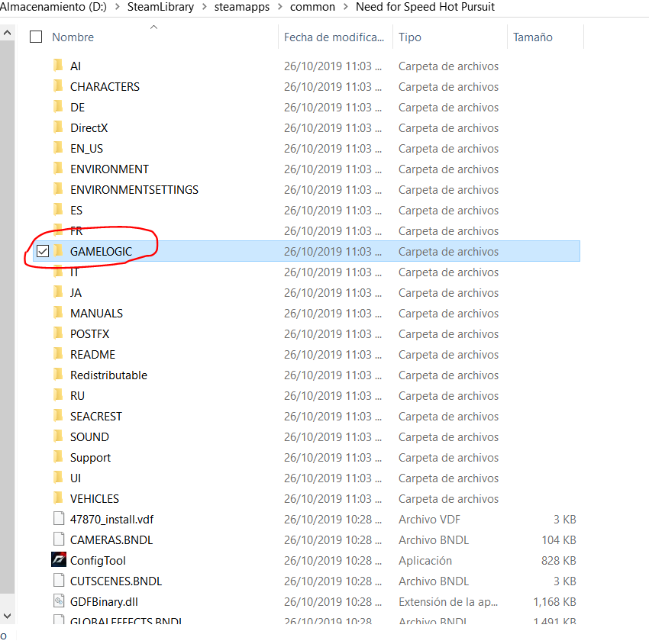Go to Almacenamiento (D:) in address bar
649x644 pixels.
pos(53,7)
